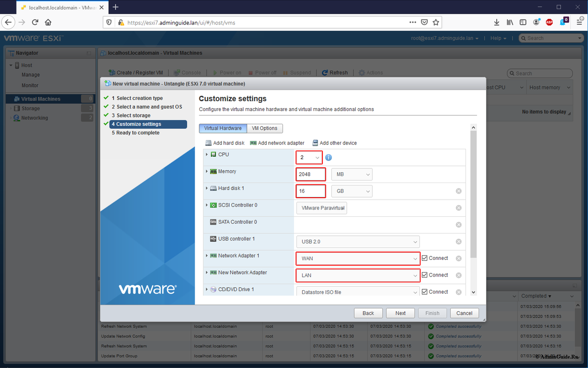
Task: Click Add other device
Action: (335, 143)
